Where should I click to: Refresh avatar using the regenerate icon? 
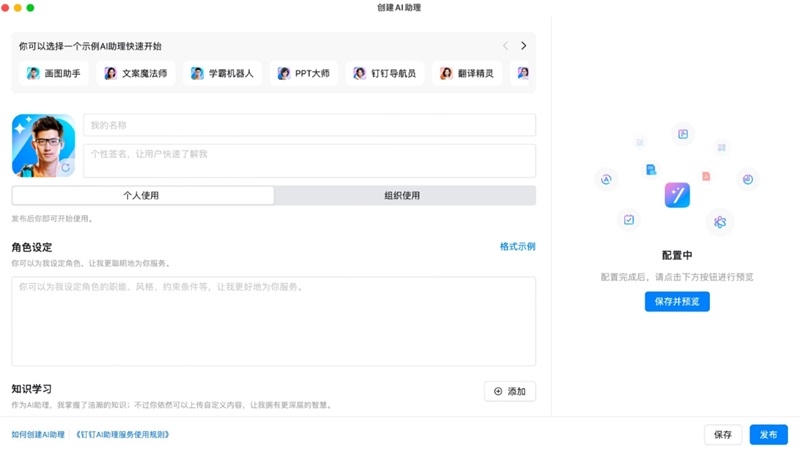pyautogui.click(x=66, y=167)
